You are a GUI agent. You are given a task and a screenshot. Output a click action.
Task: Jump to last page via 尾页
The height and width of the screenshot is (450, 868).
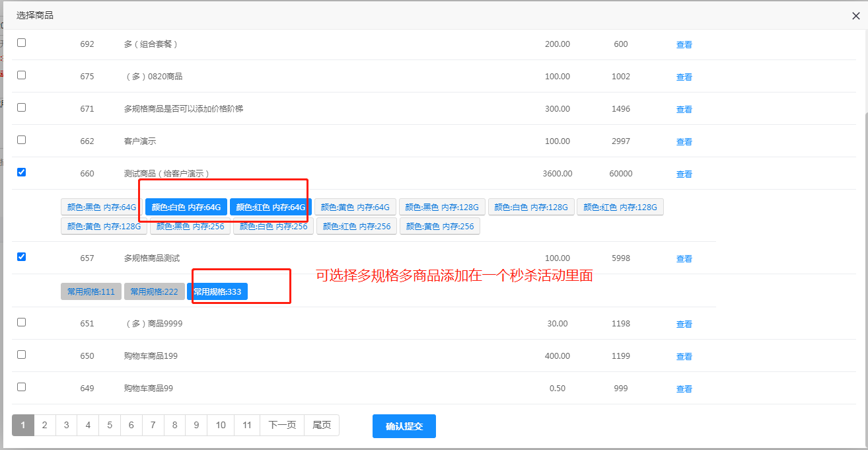pyautogui.click(x=322, y=426)
